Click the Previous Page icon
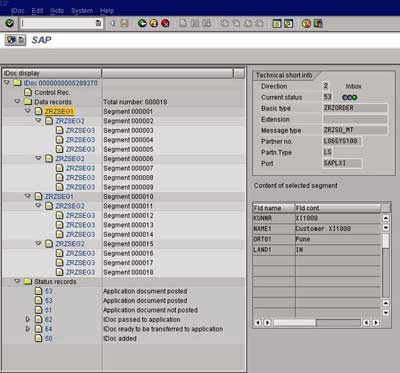Image resolution: width=400 pixels, height=373 pixels. pos(236,23)
